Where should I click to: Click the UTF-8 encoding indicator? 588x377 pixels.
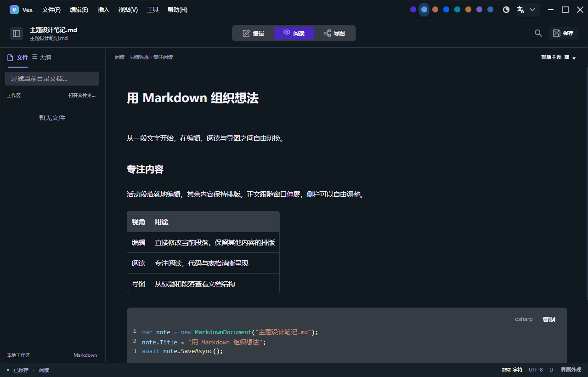(x=536, y=370)
